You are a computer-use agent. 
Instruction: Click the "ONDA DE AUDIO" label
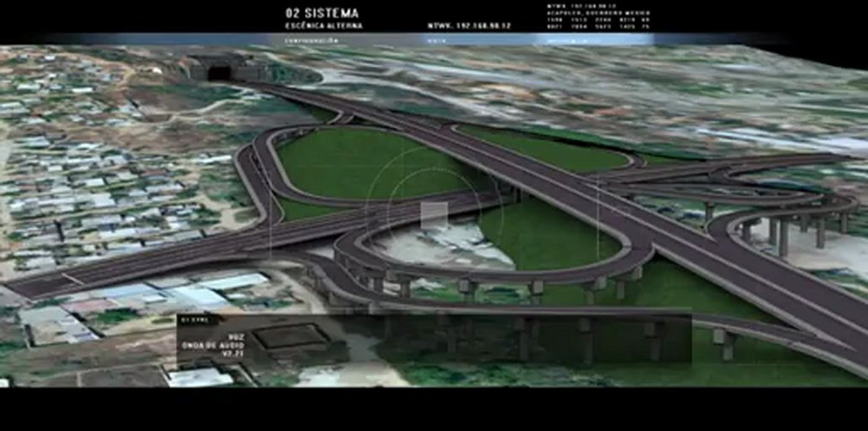(x=213, y=345)
